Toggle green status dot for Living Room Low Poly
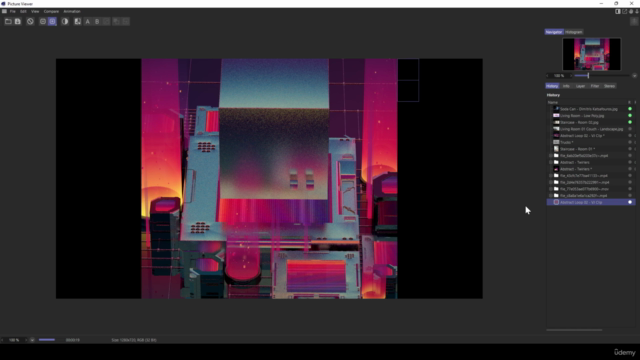This screenshot has width=640, height=360. tap(630, 116)
